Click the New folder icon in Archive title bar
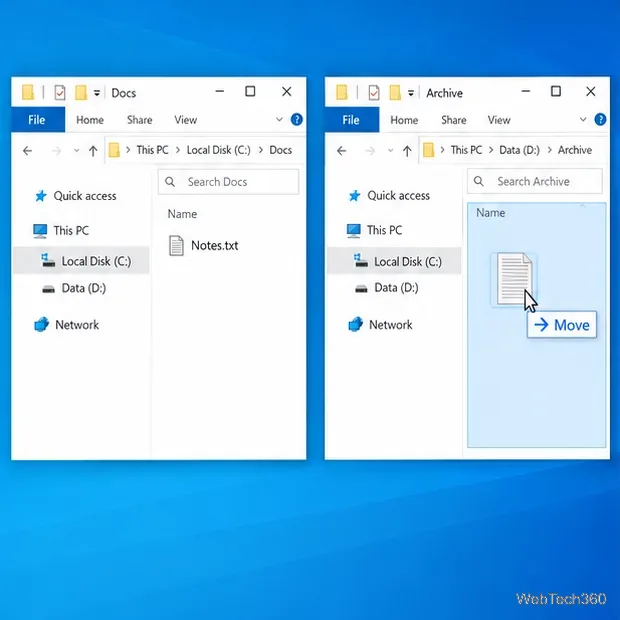Viewport: 620px width, 620px height. point(395,93)
